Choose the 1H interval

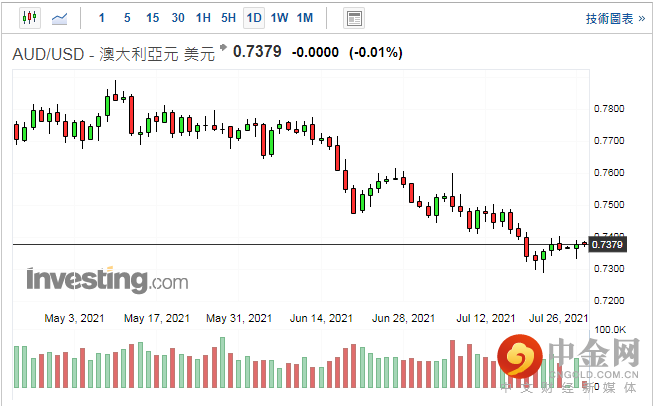(203, 18)
